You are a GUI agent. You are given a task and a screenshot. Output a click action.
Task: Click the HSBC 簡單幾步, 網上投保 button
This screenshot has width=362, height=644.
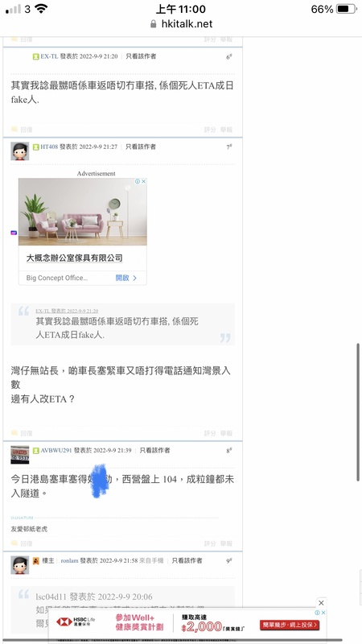[290, 625]
